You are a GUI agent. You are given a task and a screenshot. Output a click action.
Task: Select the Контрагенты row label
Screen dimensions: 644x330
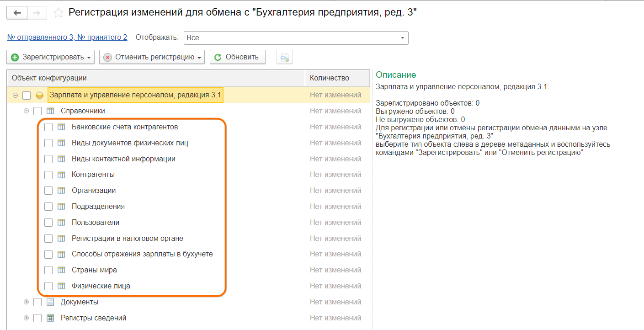[93, 175]
